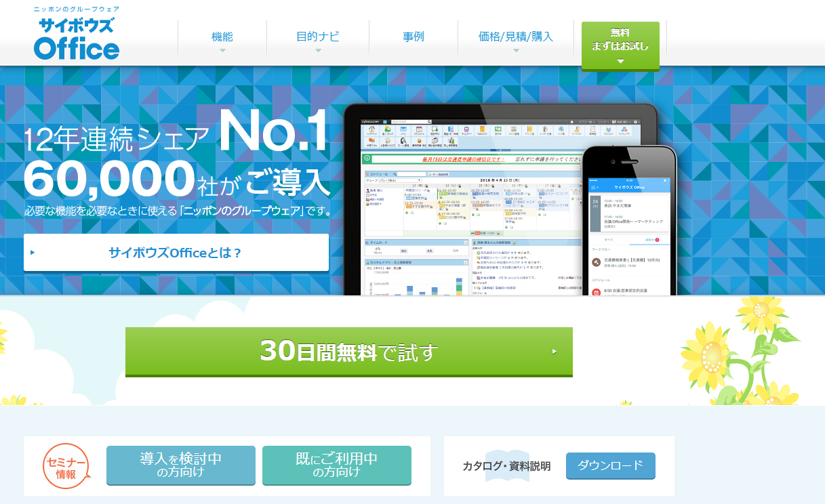
Task: Expand arrow under 目的ナビ menu
Action: click(318, 51)
